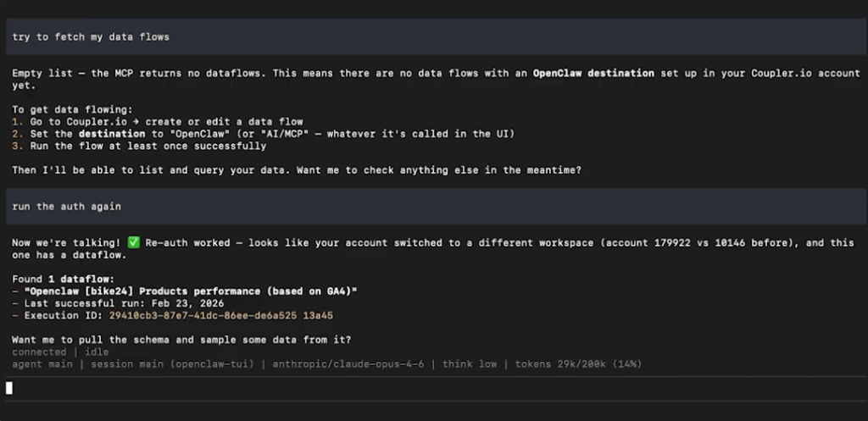Click step 3 'Run the flow at least once' line
Image resolution: width=868 pixels, height=421 pixels.
(x=139, y=146)
